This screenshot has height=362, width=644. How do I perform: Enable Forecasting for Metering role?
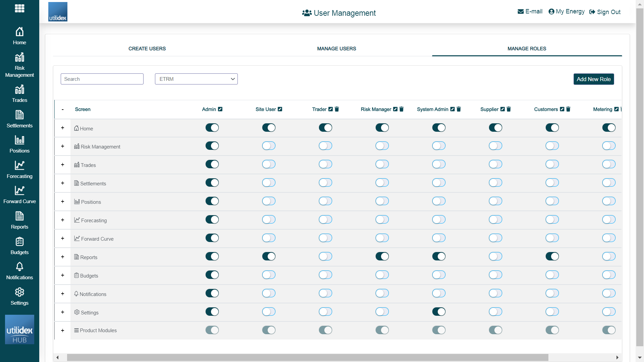pyautogui.click(x=609, y=220)
